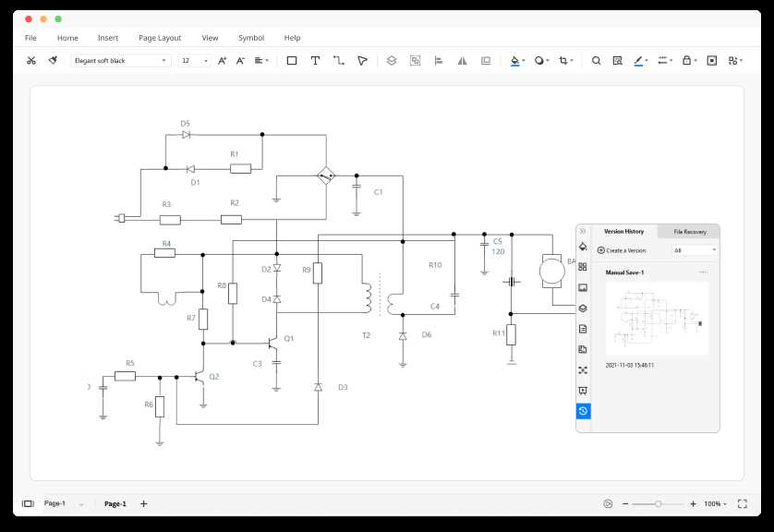Open the View menu

210,38
